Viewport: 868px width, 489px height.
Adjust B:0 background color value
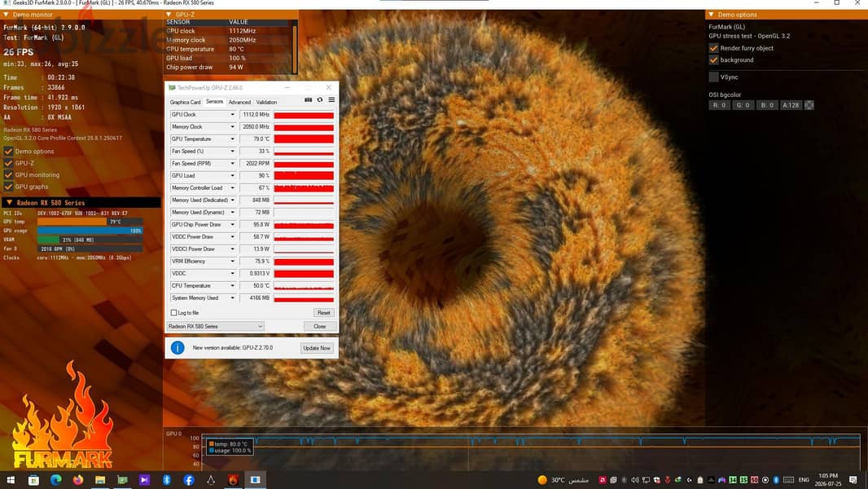point(767,105)
